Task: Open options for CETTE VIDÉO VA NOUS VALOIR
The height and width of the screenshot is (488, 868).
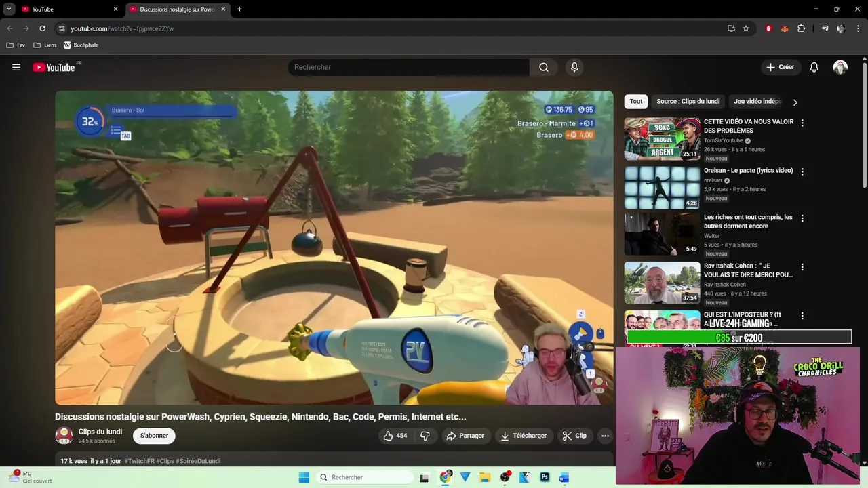Action: pyautogui.click(x=802, y=123)
